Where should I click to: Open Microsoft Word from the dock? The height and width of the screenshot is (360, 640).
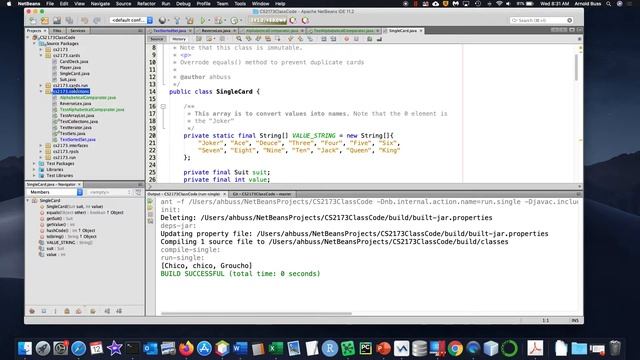(240, 348)
